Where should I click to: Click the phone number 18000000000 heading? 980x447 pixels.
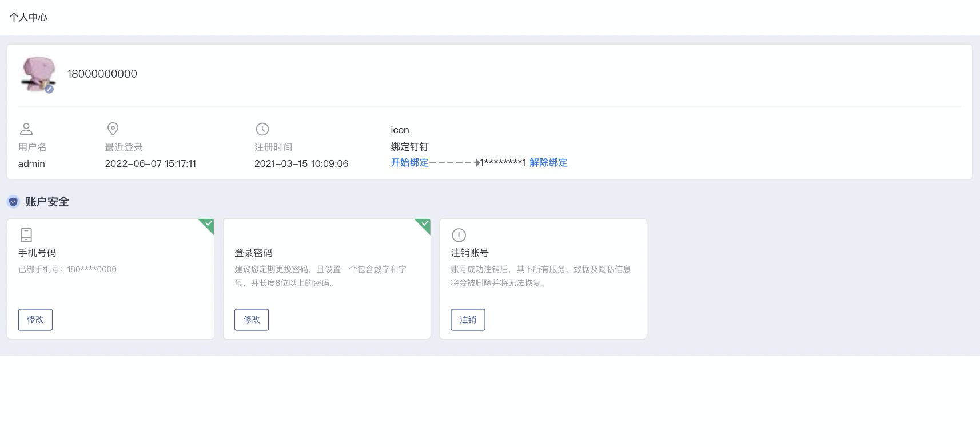point(102,74)
